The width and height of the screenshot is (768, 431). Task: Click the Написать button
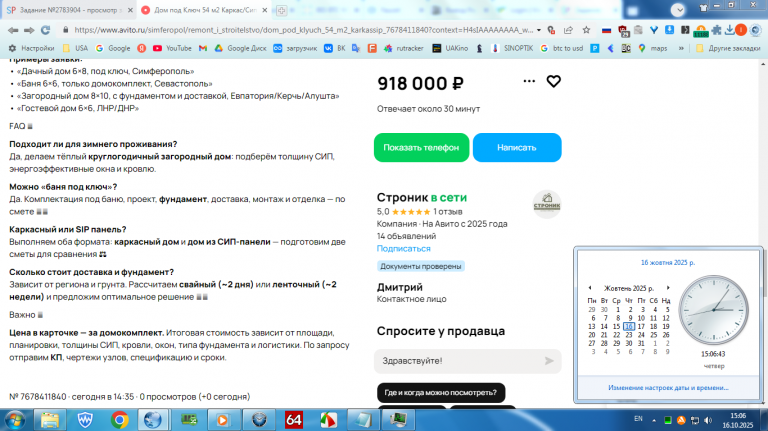point(517,147)
